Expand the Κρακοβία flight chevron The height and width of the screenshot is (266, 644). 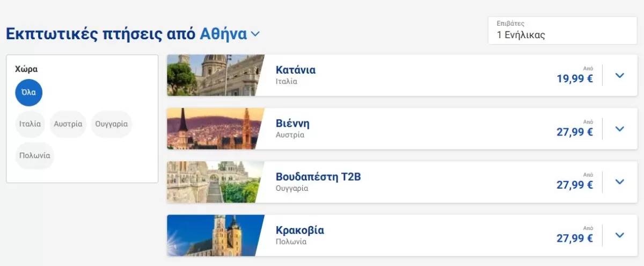click(620, 235)
